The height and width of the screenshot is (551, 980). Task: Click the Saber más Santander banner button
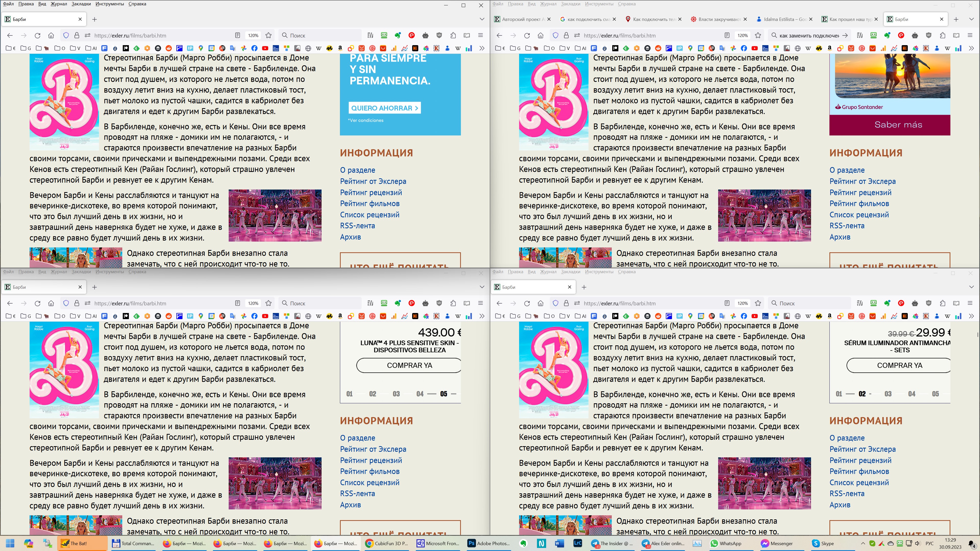click(x=898, y=125)
